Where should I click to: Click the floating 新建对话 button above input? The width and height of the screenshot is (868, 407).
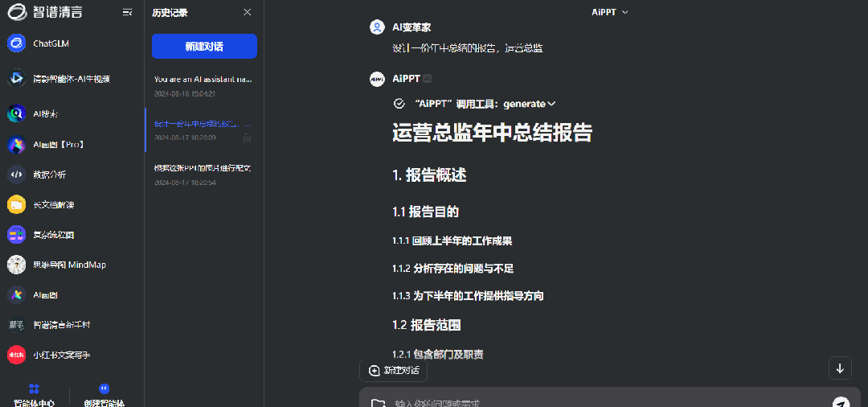(393, 371)
